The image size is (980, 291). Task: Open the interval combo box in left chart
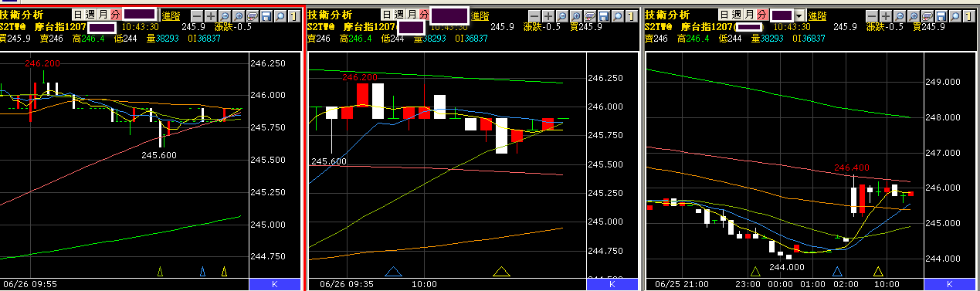(140, 14)
